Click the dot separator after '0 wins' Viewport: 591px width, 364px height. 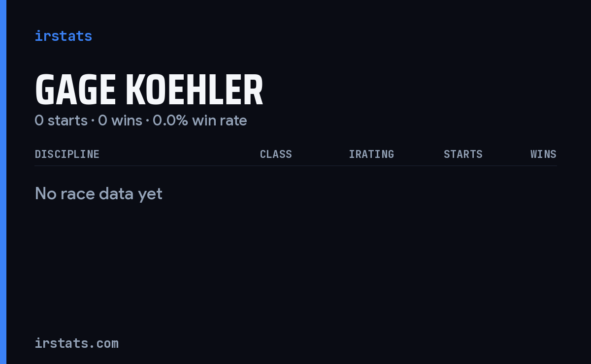point(147,121)
